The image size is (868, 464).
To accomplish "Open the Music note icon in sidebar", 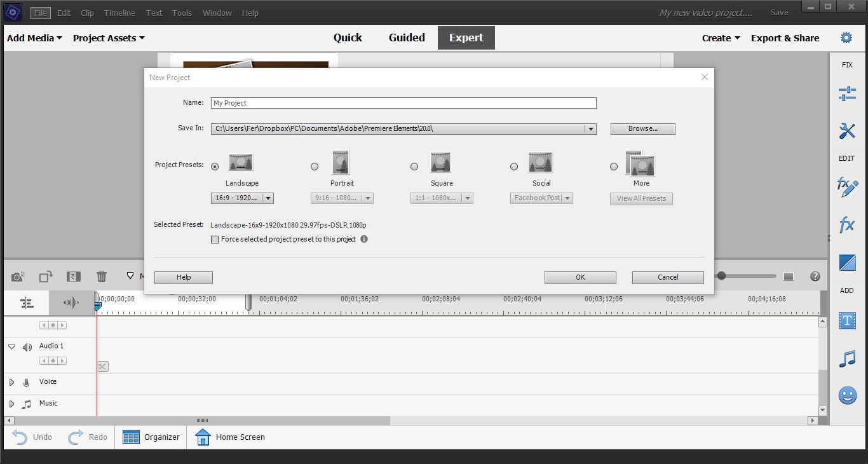I will click(x=847, y=358).
